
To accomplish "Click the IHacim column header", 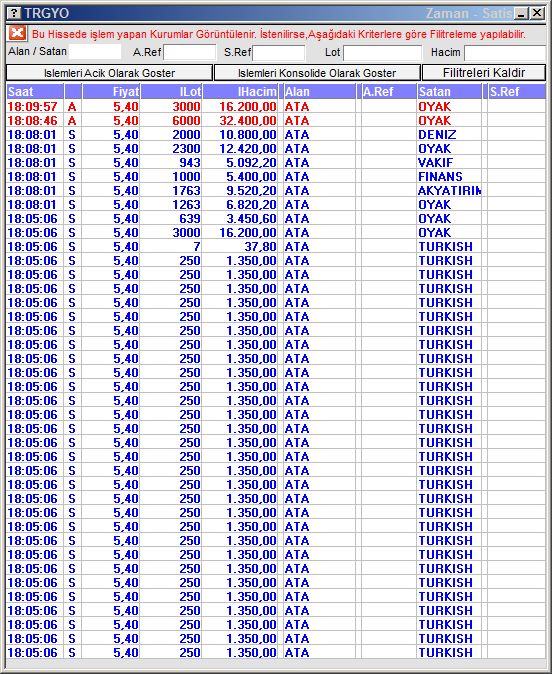I will pos(240,92).
